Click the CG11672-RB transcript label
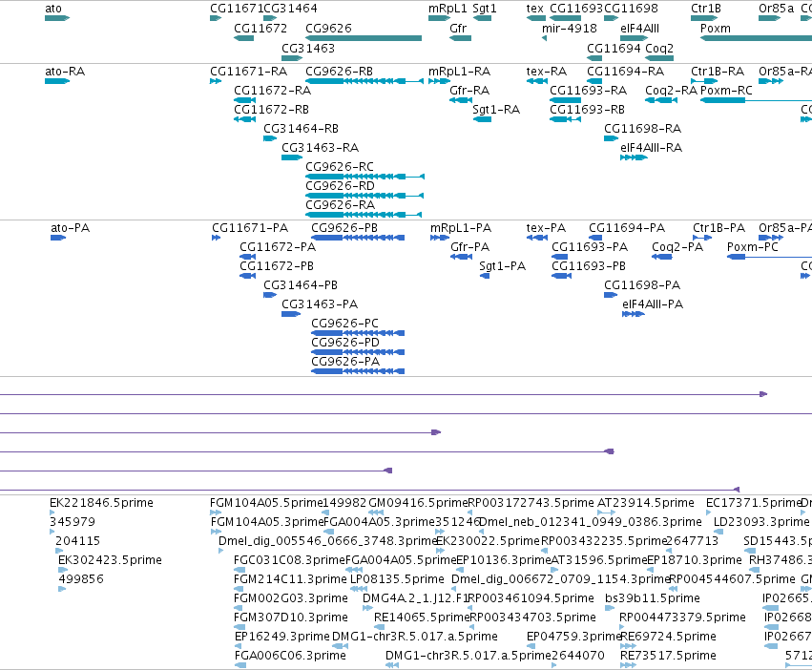Screen dimensions: 812x670 tap(271, 110)
